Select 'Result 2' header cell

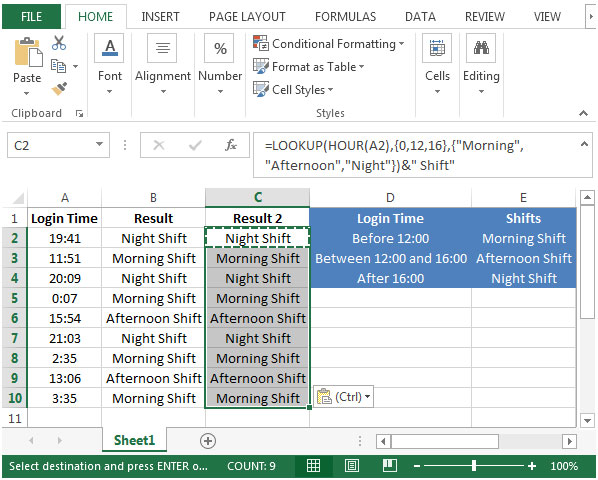point(257,218)
